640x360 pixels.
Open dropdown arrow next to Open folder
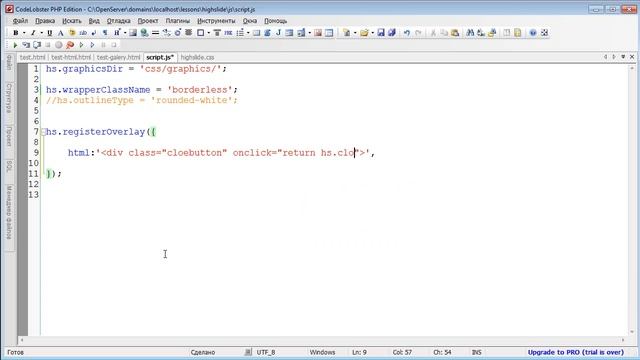tap(372, 33)
